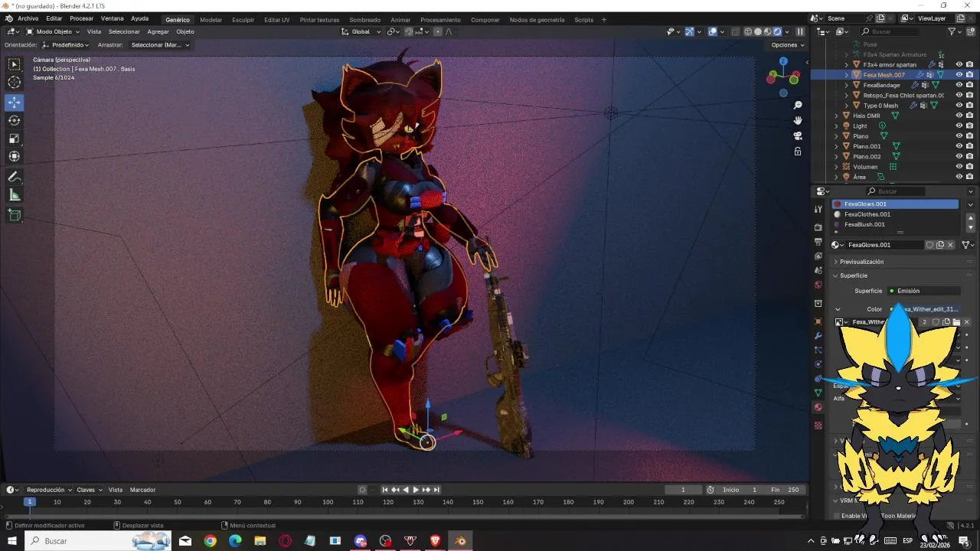Viewport: 980px width, 551px height.
Task: Select the FexaBlush.001 material slot
Action: click(x=895, y=224)
